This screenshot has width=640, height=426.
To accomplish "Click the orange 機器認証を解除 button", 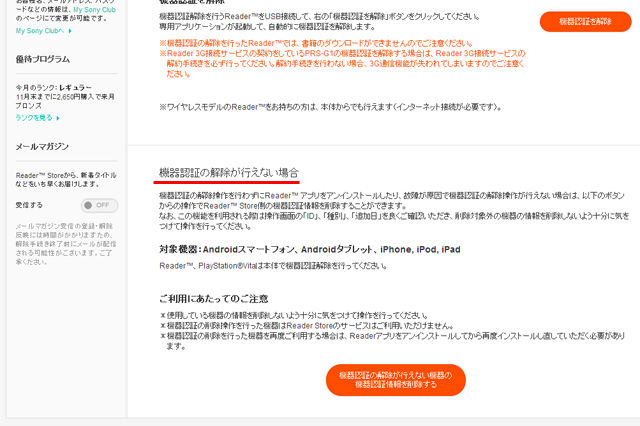I will point(585,22).
